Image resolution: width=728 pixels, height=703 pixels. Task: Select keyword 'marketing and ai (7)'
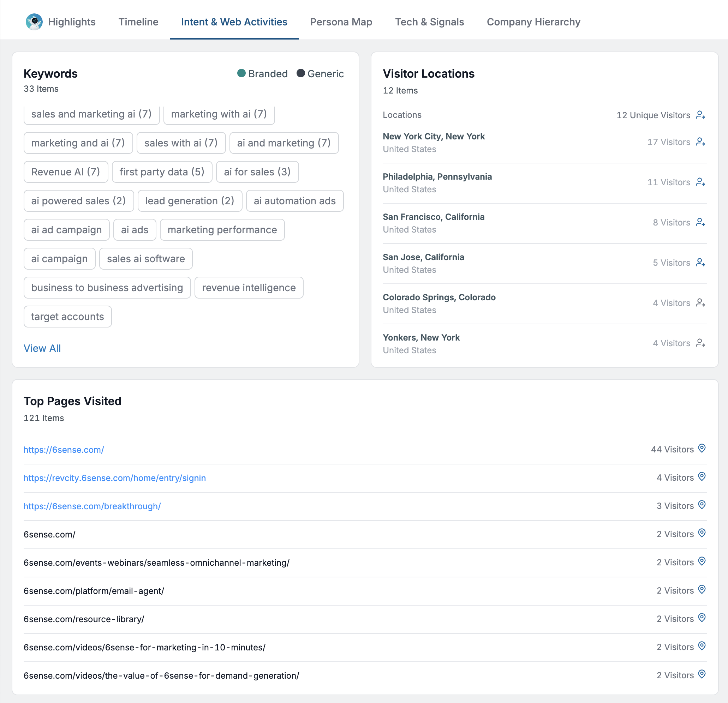(78, 143)
